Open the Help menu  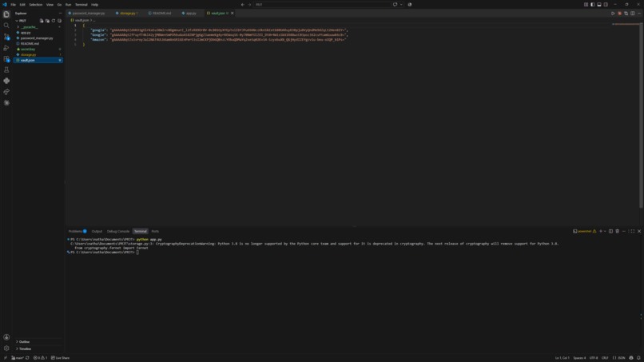click(x=94, y=5)
